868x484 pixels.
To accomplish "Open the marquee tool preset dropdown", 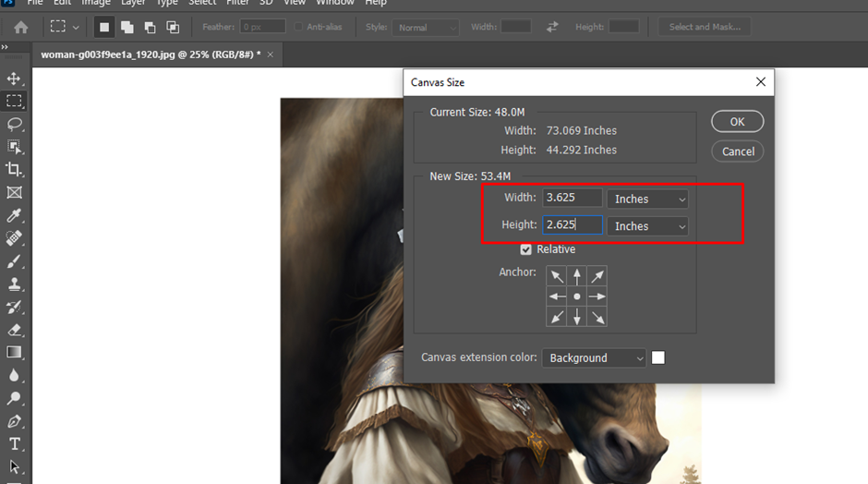I will point(76,27).
